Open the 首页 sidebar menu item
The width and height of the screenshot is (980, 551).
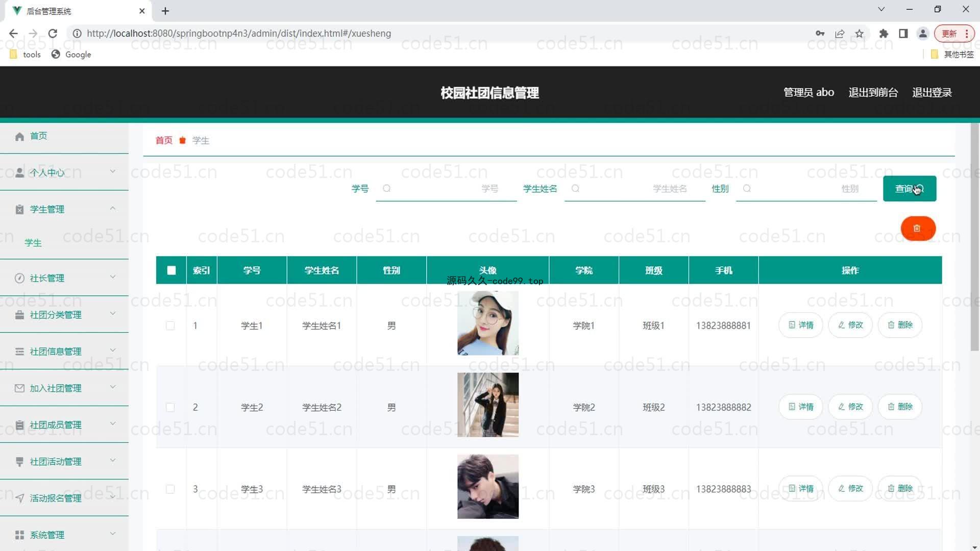tap(64, 136)
